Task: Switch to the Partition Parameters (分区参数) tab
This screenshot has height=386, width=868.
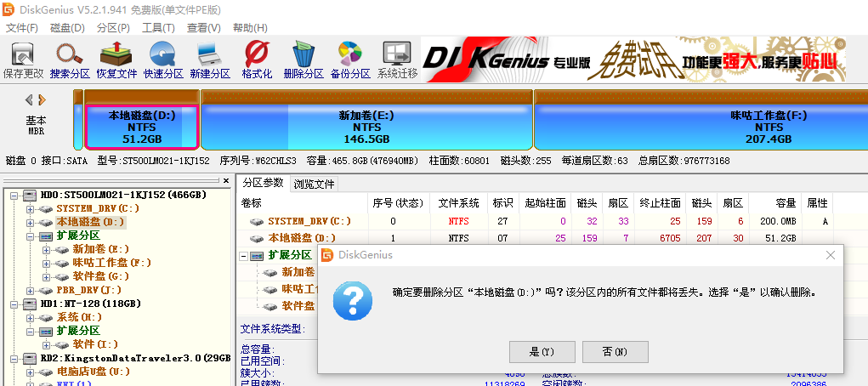Action: click(x=263, y=183)
